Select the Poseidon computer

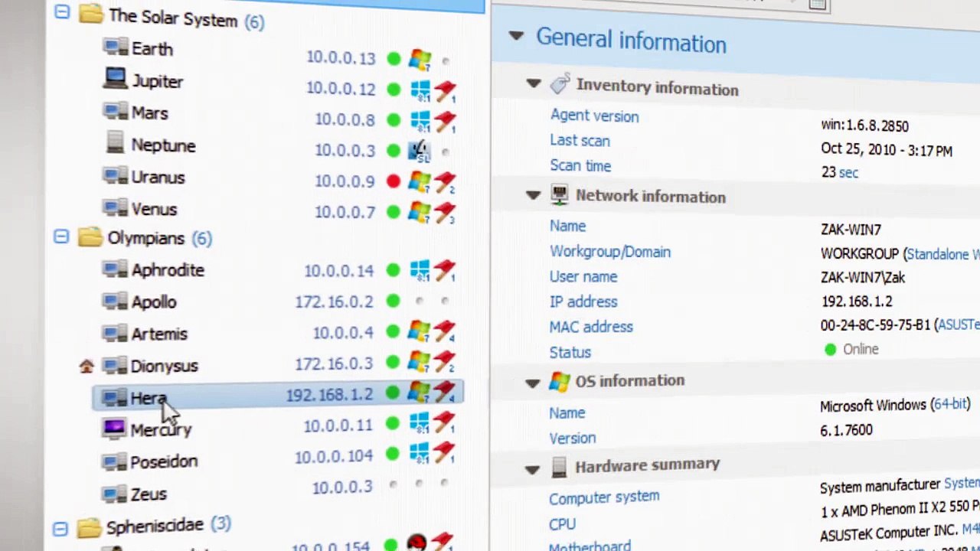point(164,461)
